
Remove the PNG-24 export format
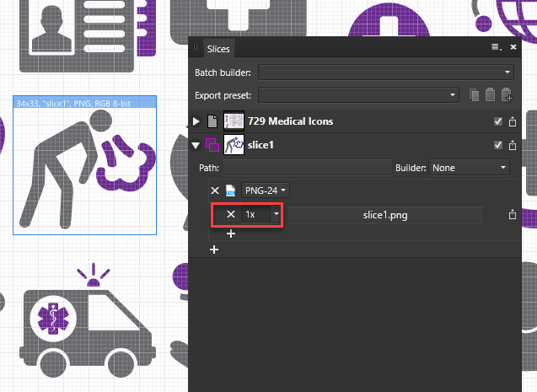214,191
